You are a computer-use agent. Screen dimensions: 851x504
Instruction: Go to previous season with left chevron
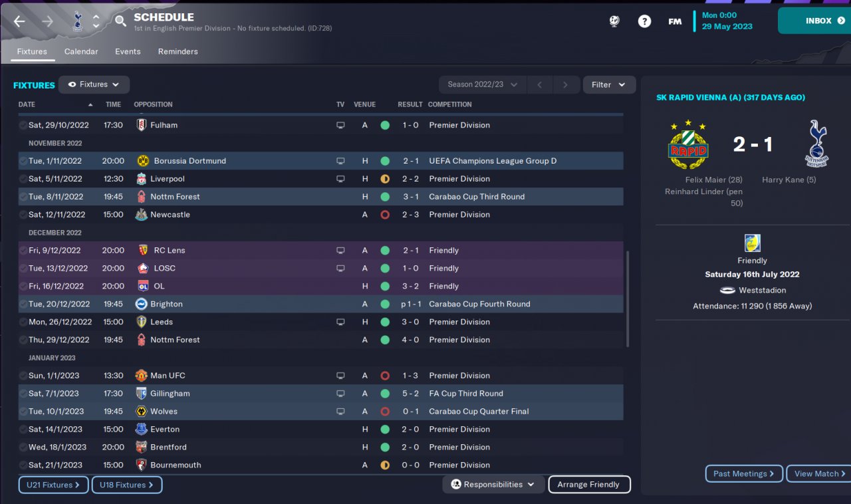click(540, 84)
